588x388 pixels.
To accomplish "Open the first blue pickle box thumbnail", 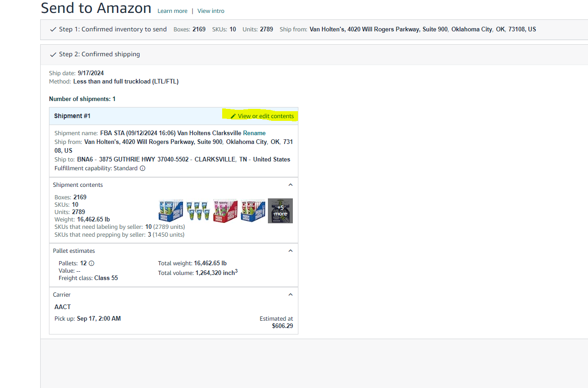I will (x=171, y=211).
